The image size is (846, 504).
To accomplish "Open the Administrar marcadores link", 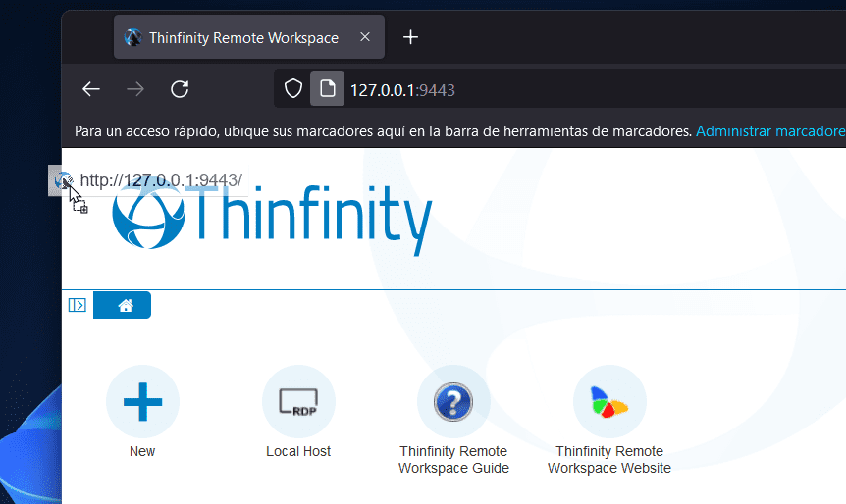I will [770, 131].
